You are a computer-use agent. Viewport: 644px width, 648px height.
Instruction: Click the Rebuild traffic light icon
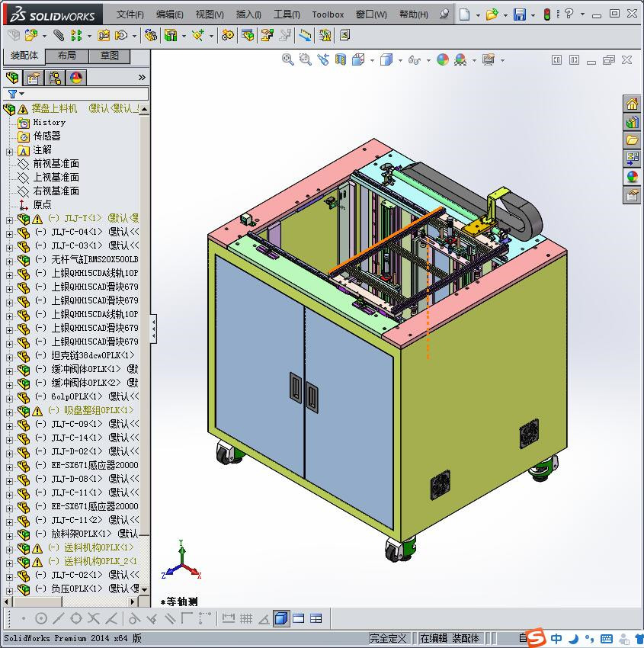pyautogui.click(x=547, y=14)
